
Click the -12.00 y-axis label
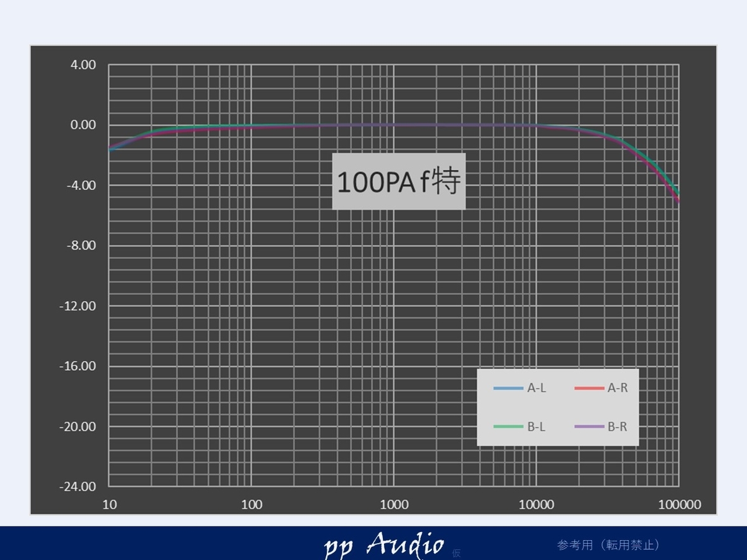click(x=79, y=306)
